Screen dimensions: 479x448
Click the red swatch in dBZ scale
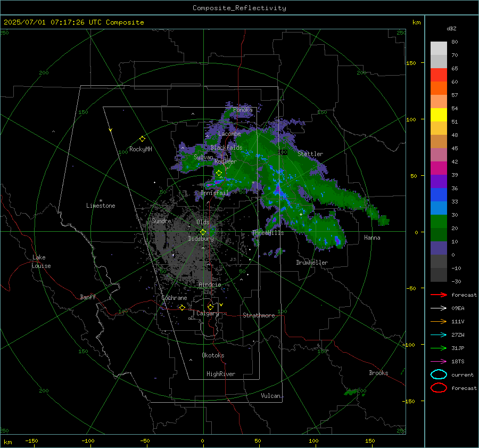click(439, 75)
